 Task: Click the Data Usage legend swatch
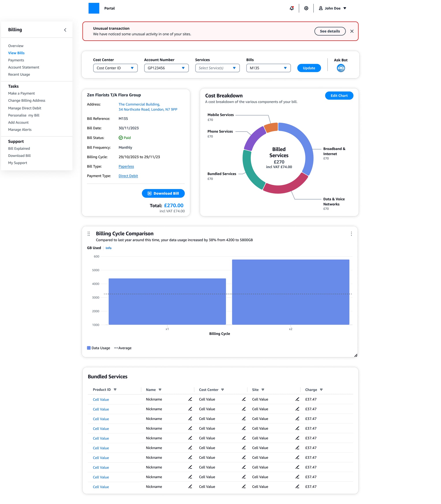pyautogui.click(x=89, y=348)
